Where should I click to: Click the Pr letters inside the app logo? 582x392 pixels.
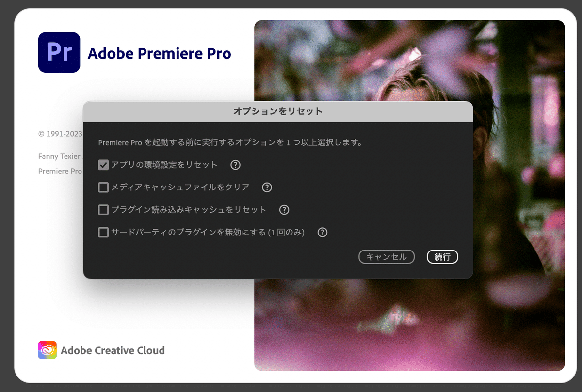coord(59,52)
